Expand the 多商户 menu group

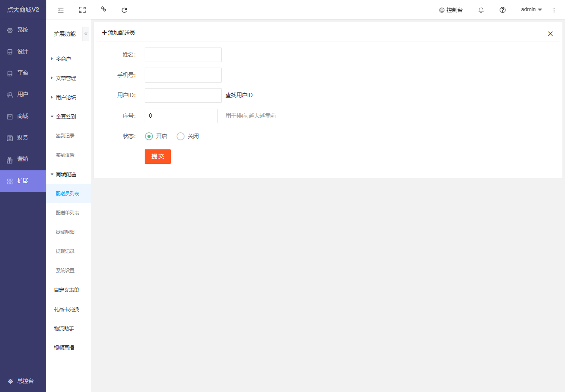pyautogui.click(x=68, y=59)
